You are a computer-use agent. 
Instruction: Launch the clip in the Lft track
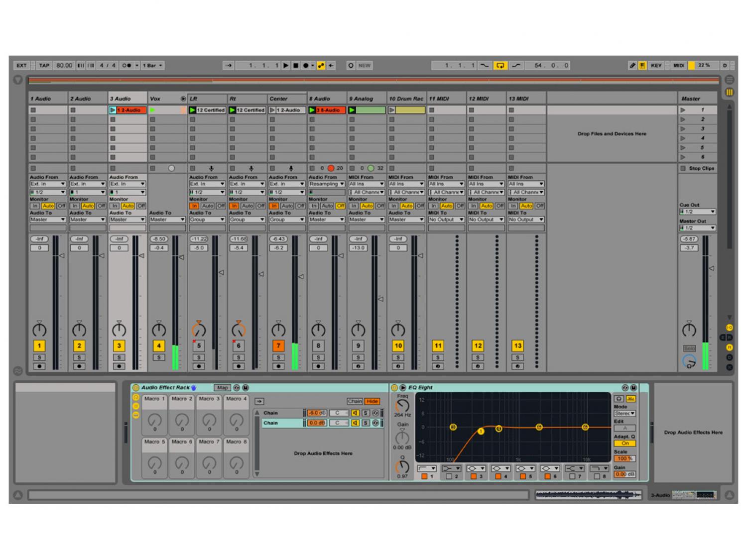(x=193, y=110)
